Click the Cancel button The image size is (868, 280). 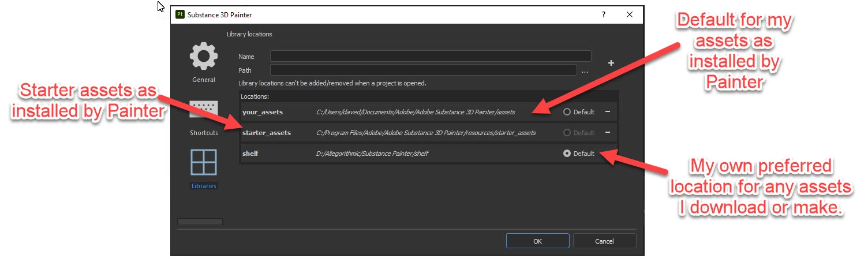click(604, 241)
